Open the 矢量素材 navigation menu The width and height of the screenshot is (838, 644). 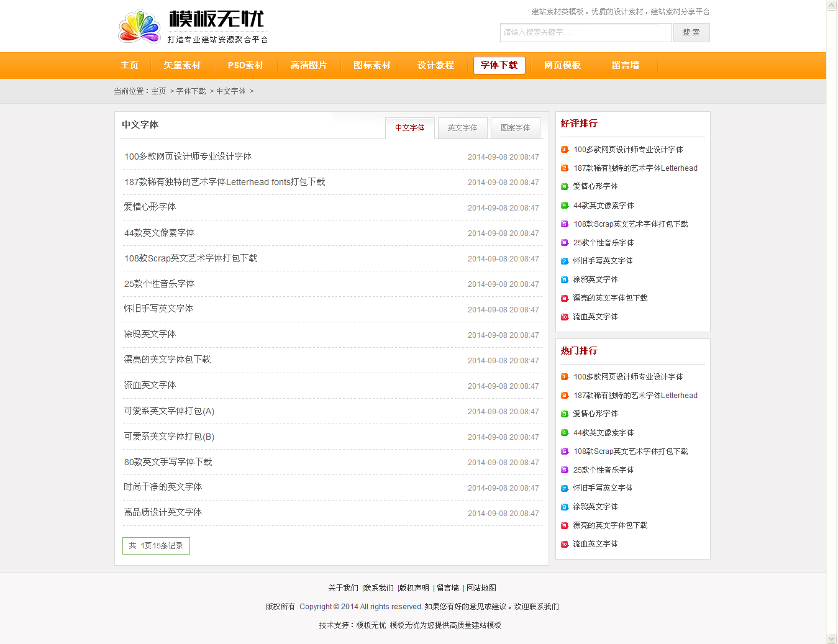click(182, 65)
